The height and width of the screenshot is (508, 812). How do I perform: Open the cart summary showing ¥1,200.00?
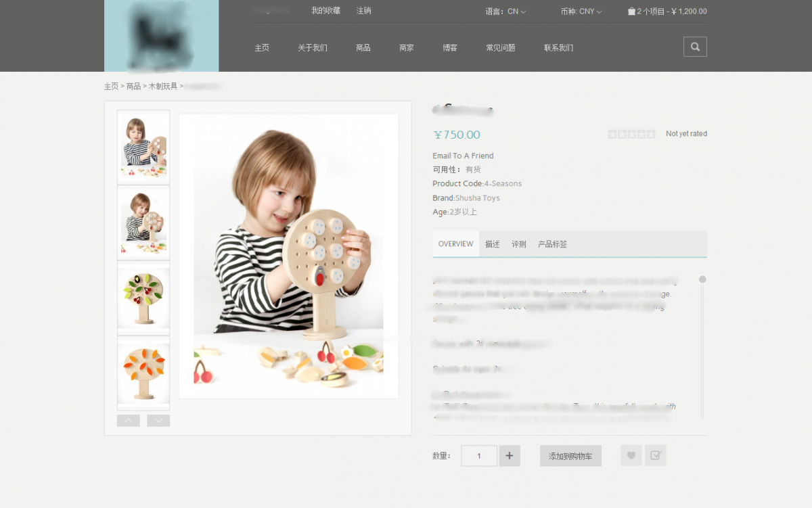(x=672, y=11)
